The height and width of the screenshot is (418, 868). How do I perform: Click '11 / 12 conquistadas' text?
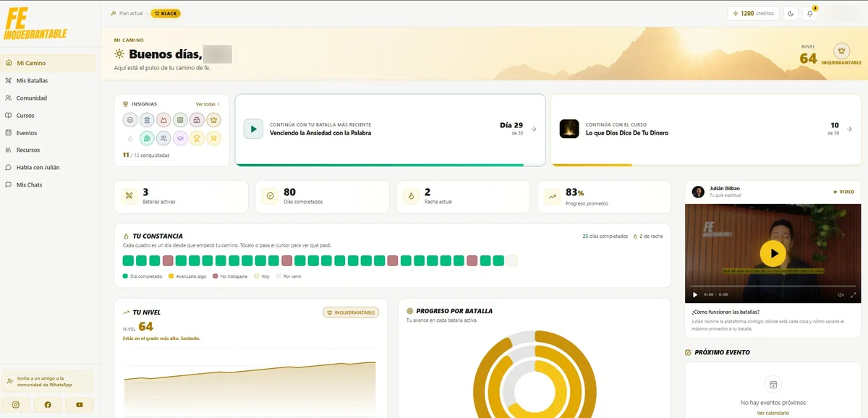[x=146, y=155]
